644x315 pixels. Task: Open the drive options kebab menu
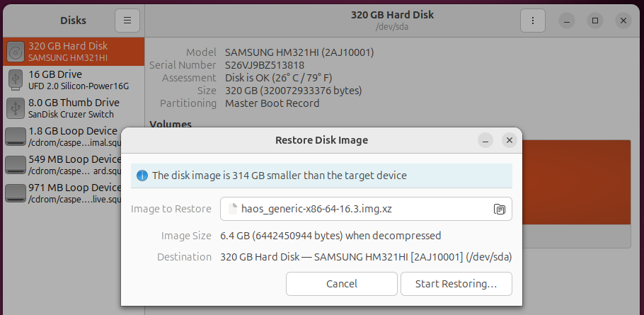(x=532, y=21)
